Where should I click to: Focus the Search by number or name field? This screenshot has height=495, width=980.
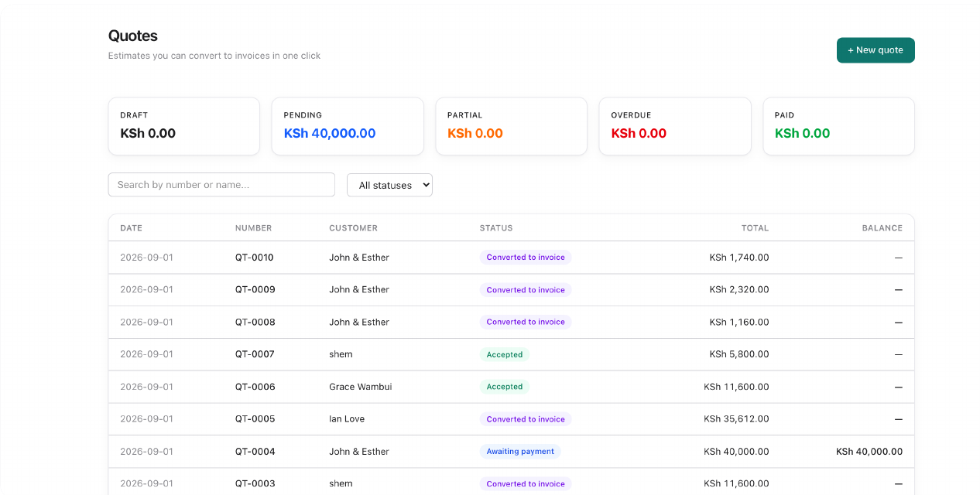[221, 185]
